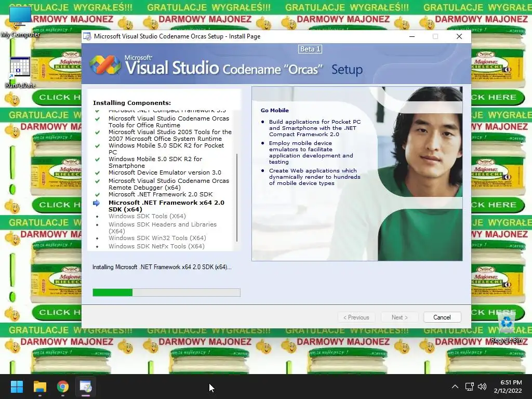The width and height of the screenshot is (532, 399).
Task: Open the RunAsDate desktop shortcut
Action: pyautogui.click(x=20, y=72)
